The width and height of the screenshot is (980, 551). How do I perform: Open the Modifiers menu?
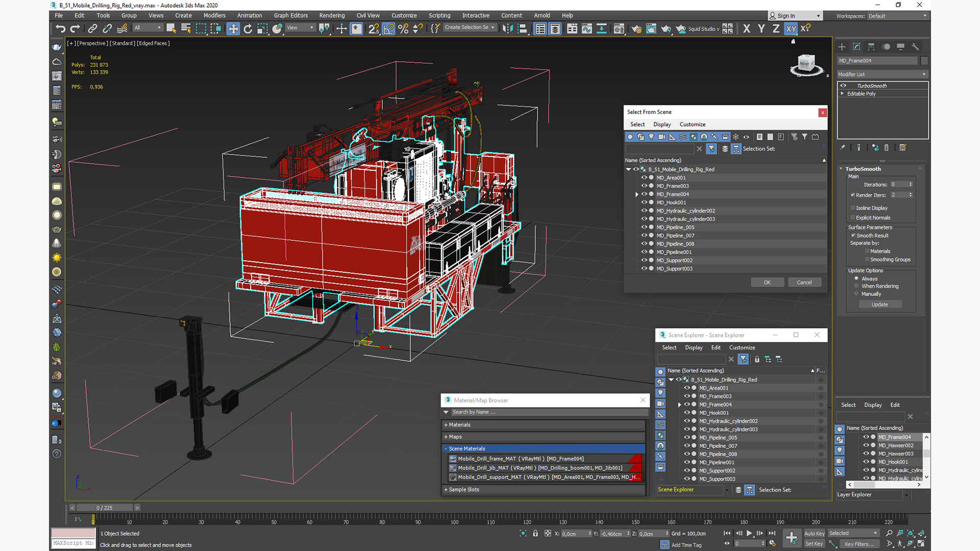point(214,15)
